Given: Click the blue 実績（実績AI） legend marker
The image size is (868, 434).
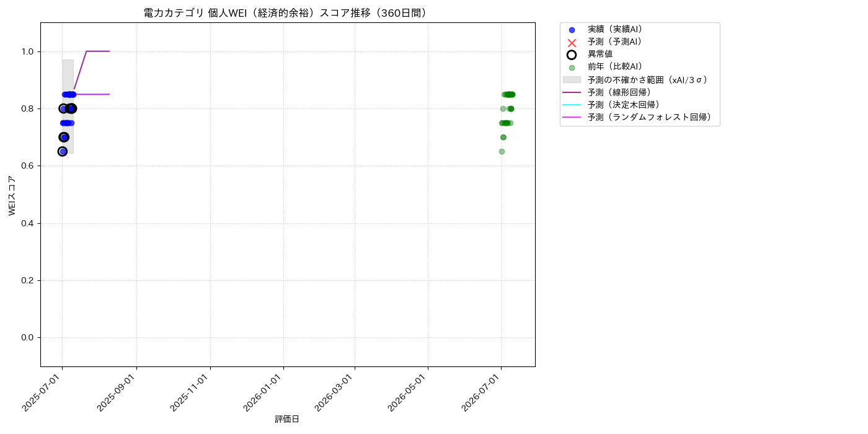Looking at the screenshot, I should tap(572, 30).
